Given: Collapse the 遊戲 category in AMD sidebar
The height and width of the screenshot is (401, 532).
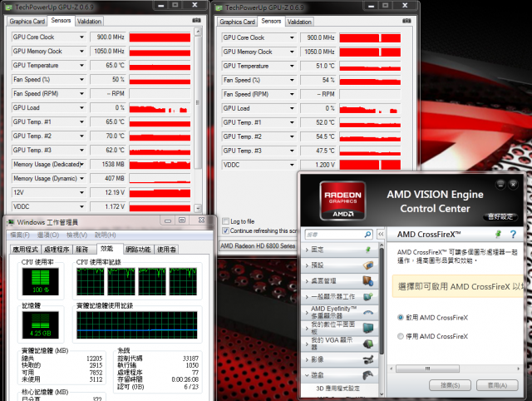Looking at the screenshot, I should coord(307,375).
